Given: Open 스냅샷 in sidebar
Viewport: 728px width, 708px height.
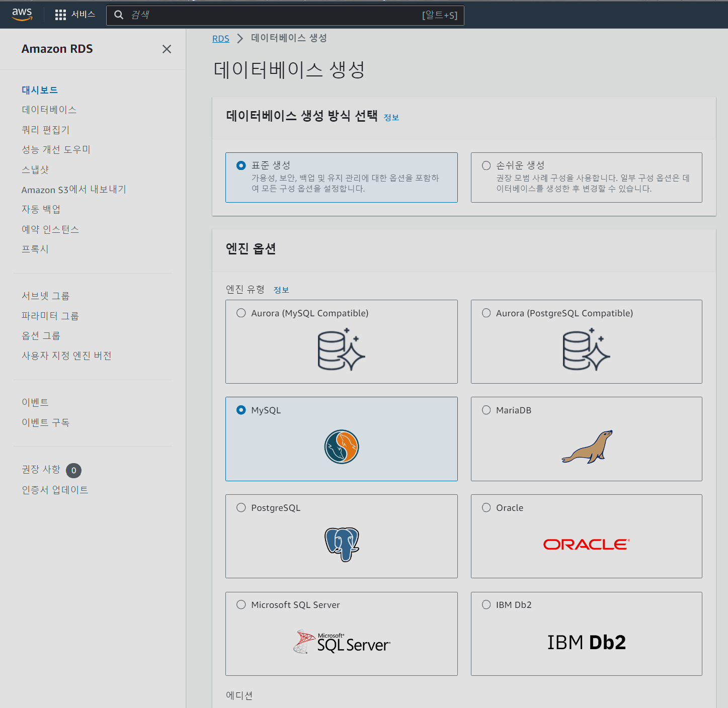Looking at the screenshot, I should pyautogui.click(x=35, y=169).
